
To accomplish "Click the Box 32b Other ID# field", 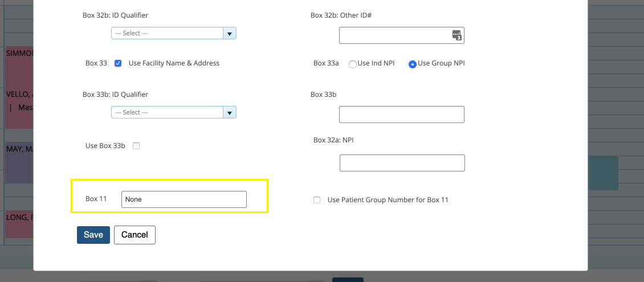I will [x=401, y=35].
